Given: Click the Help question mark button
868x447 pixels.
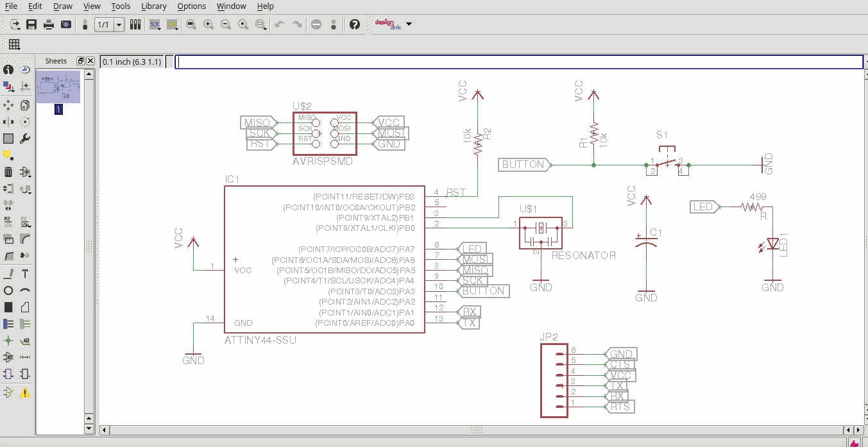Looking at the screenshot, I should [x=355, y=24].
